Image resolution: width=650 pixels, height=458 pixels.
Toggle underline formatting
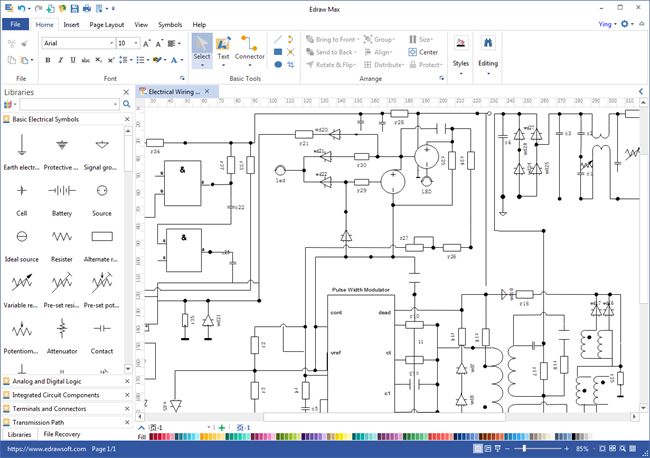[73, 60]
